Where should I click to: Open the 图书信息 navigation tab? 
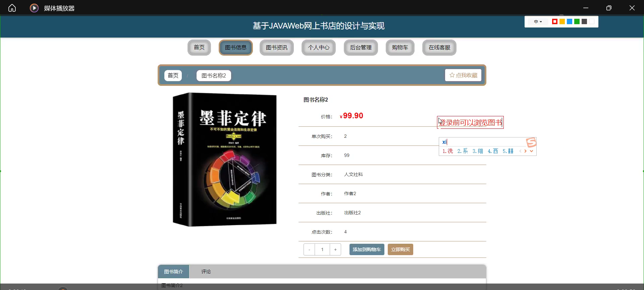(x=236, y=48)
